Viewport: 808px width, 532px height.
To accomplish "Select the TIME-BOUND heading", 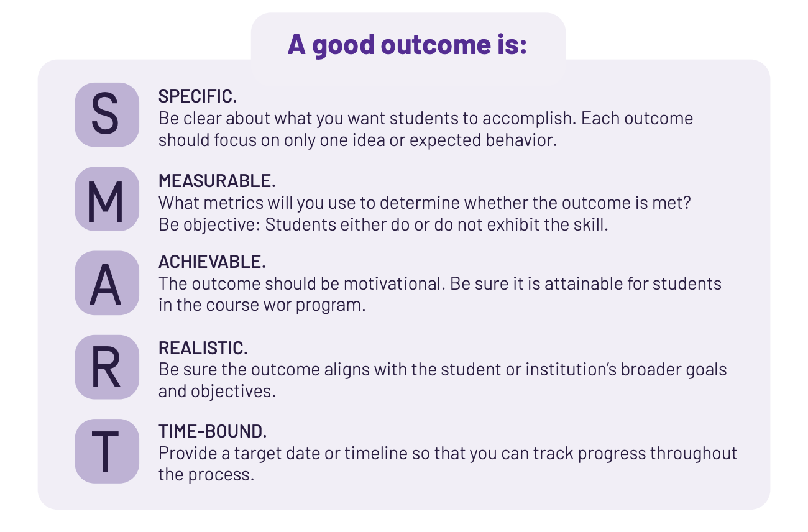I will pyautogui.click(x=213, y=431).
